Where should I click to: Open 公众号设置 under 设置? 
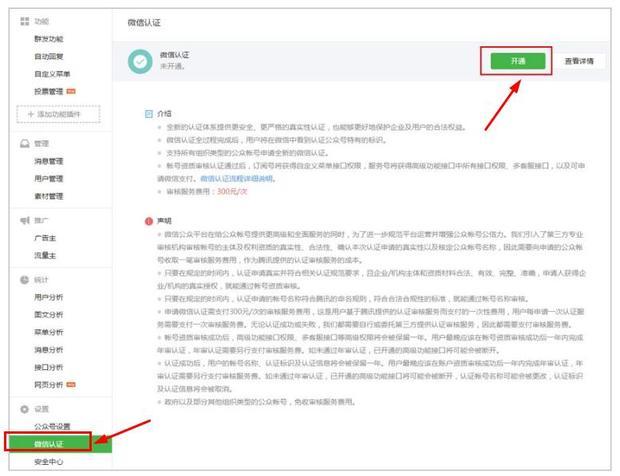pos(52,427)
